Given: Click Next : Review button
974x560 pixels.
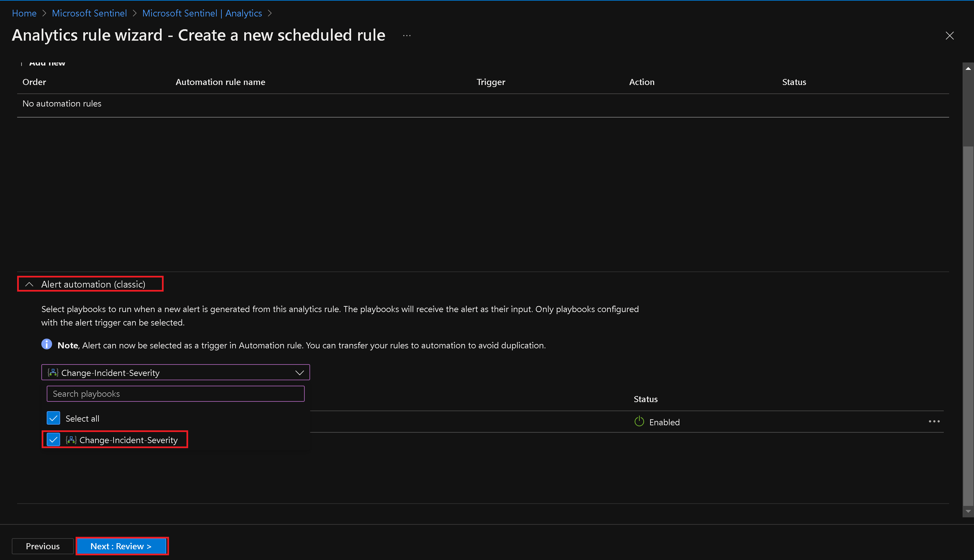Looking at the screenshot, I should [122, 546].
